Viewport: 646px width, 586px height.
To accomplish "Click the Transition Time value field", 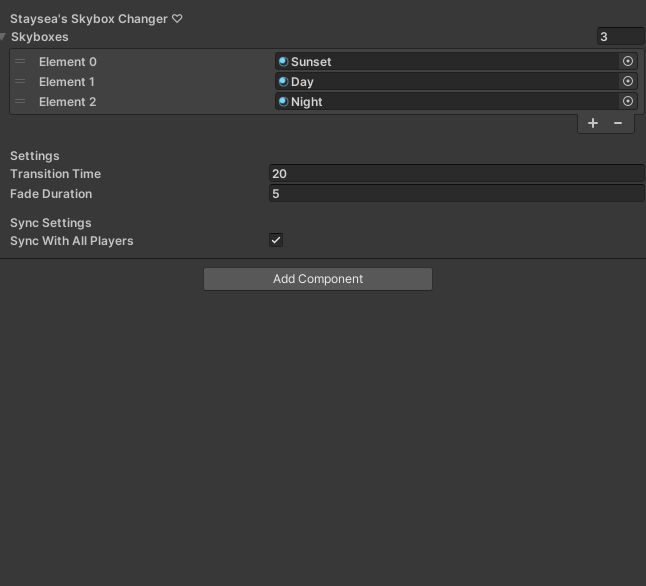I will [x=456, y=174].
